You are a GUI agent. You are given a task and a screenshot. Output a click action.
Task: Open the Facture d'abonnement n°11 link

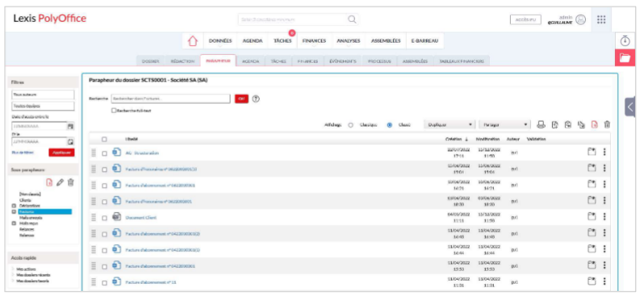tap(151, 282)
